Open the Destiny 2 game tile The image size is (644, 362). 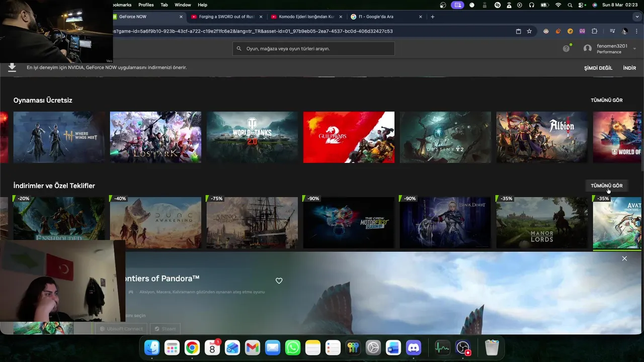pyautogui.click(x=445, y=137)
